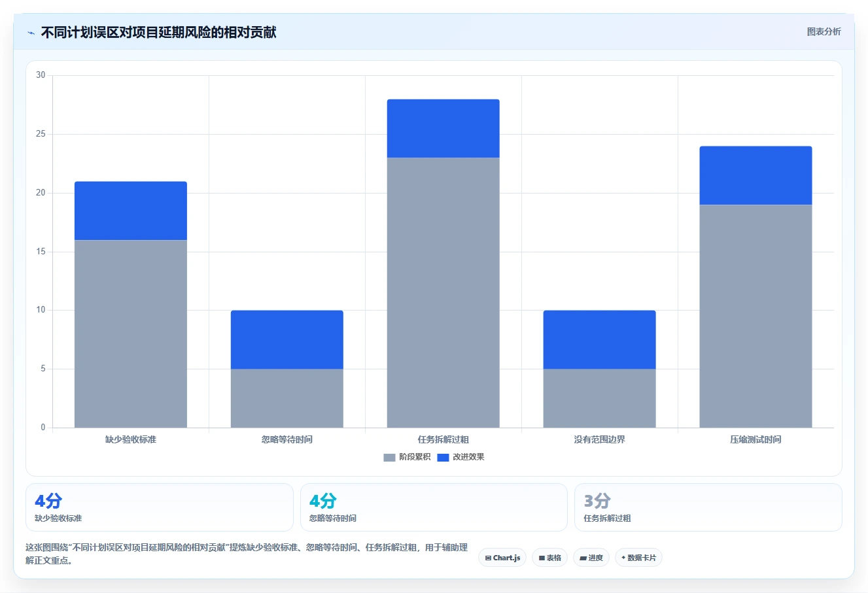Select the 数据卡片 tag chip

coord(638,558)
